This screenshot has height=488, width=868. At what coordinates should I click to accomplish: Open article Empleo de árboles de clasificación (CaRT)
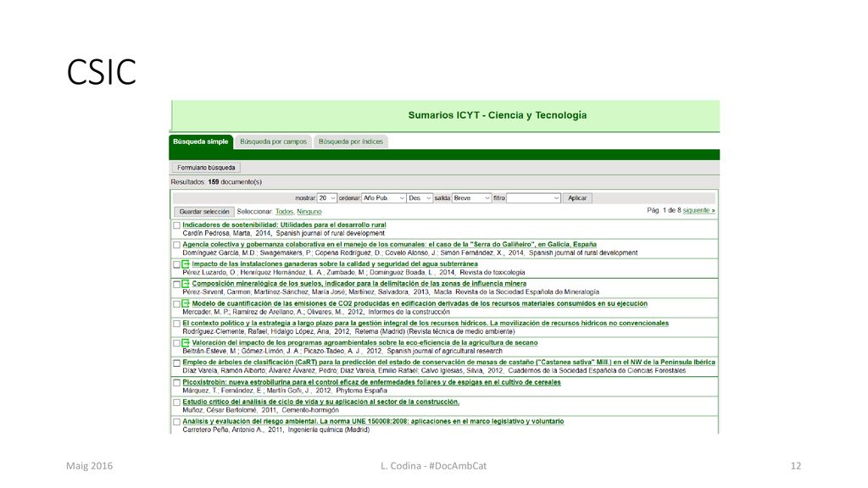(x=448, y=363)
